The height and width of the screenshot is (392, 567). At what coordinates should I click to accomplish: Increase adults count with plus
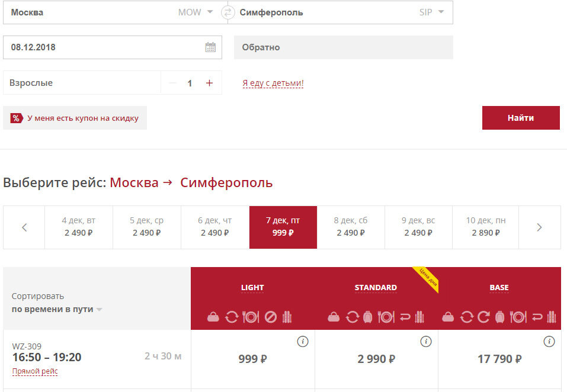(209, 83)
